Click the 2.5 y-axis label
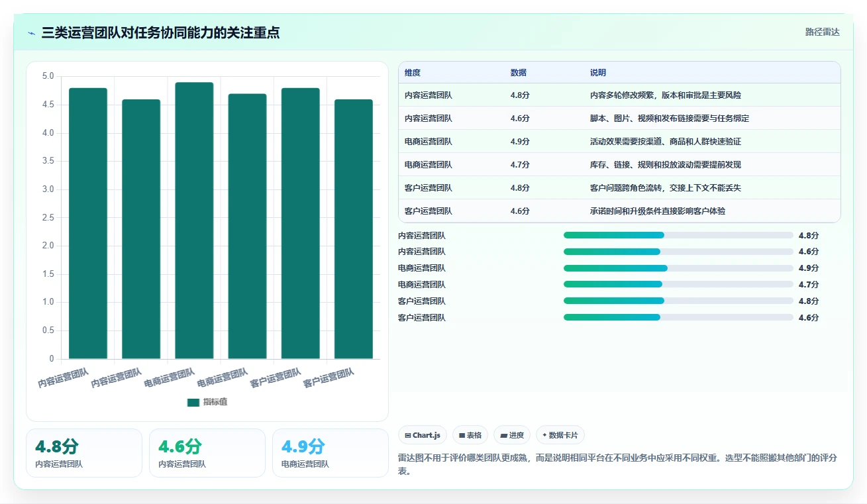 point(48,218)
